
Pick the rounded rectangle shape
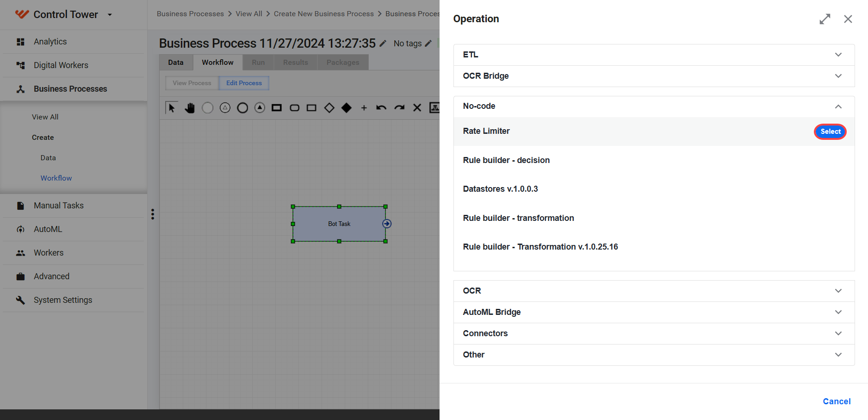tap(294, 108)
